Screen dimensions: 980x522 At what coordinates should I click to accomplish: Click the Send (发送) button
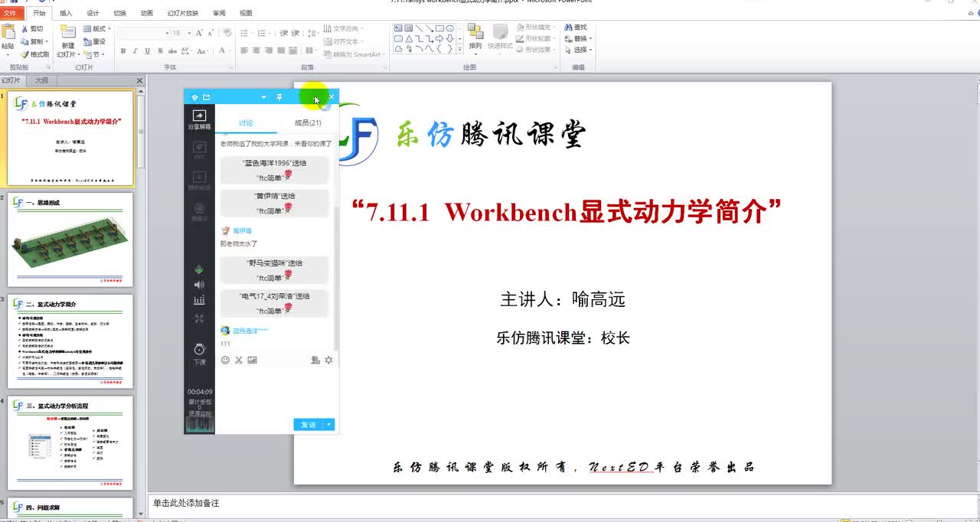309,425
